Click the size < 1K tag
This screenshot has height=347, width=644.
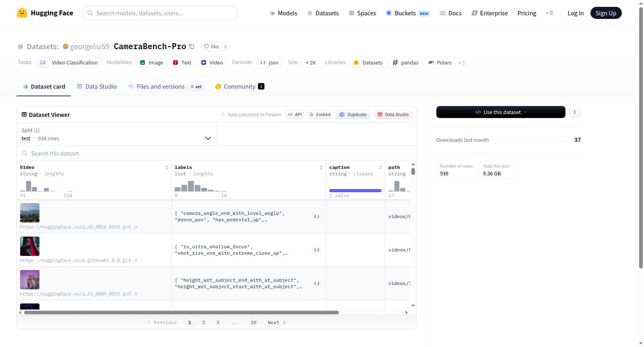click(x=310, y=62)
